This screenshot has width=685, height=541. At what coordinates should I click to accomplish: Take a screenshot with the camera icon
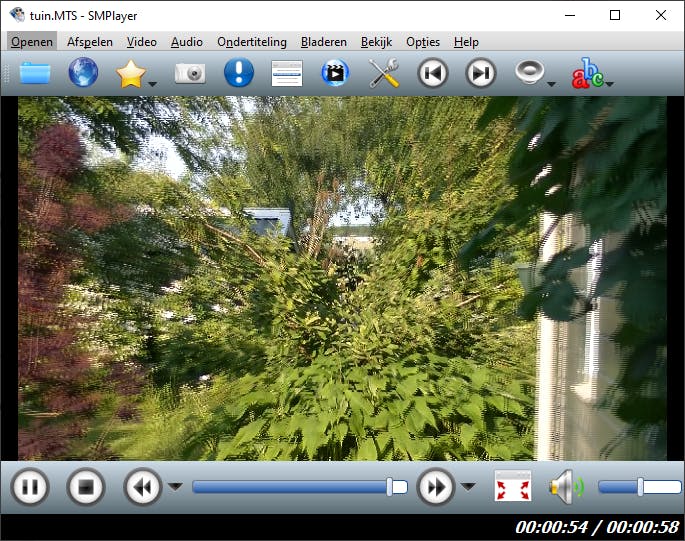190,73
